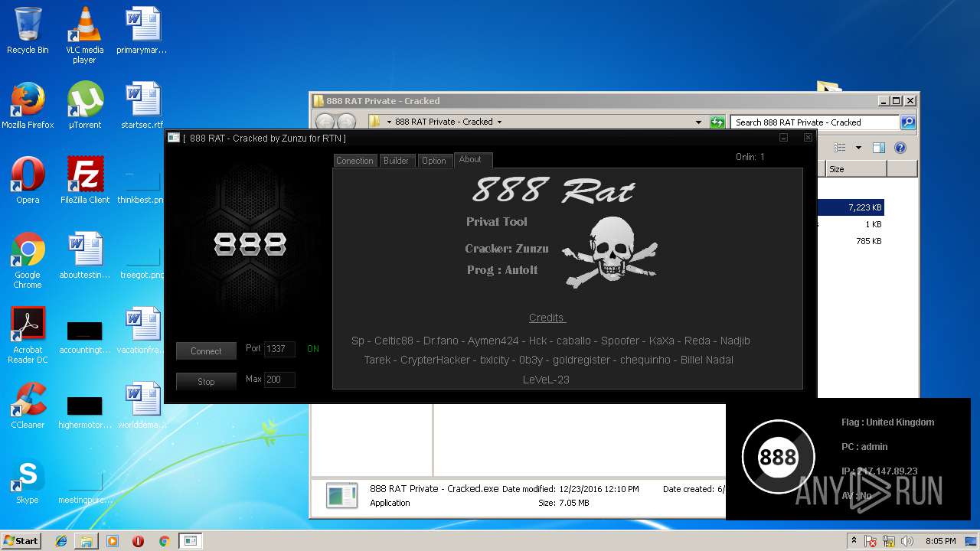Focus the Explorer search box

pyautogui.click(x=815, y=122)
